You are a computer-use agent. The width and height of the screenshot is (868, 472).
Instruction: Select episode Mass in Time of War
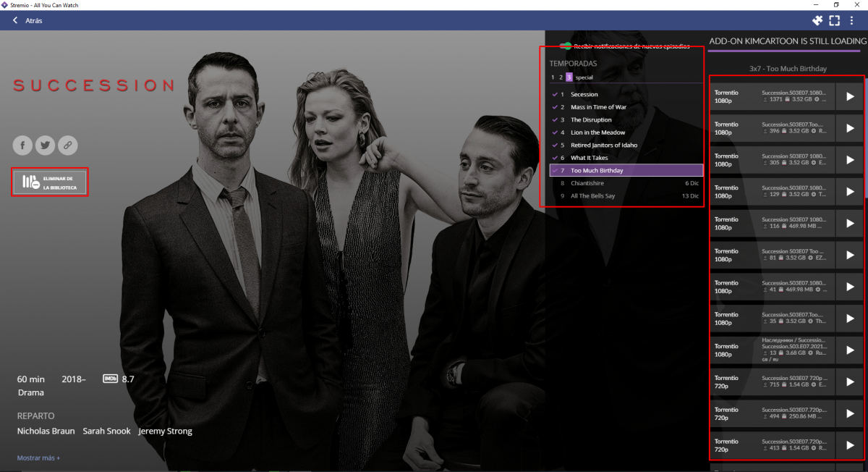click(x=626, y=107)
